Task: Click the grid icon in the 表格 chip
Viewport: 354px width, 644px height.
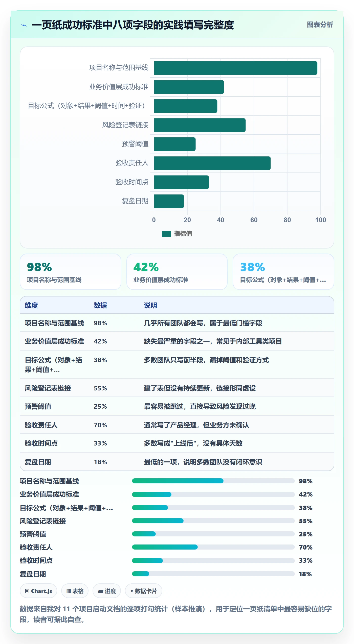Action: tap(69, 591)
